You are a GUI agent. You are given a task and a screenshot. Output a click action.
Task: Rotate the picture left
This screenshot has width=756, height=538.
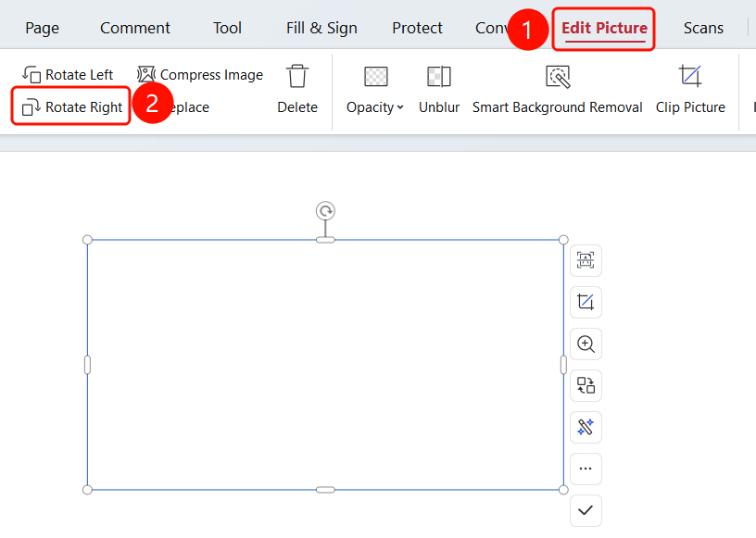coord(68,75)
